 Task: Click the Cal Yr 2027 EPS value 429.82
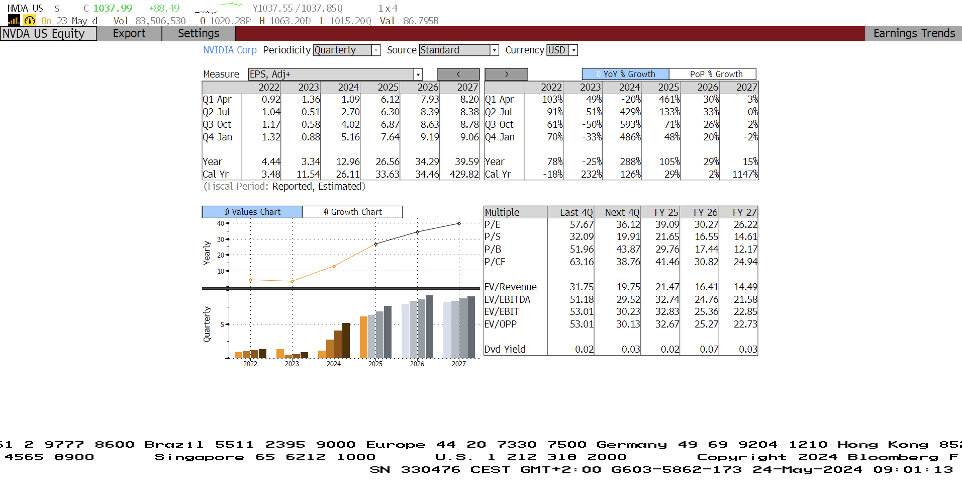[x=463, y=174]
